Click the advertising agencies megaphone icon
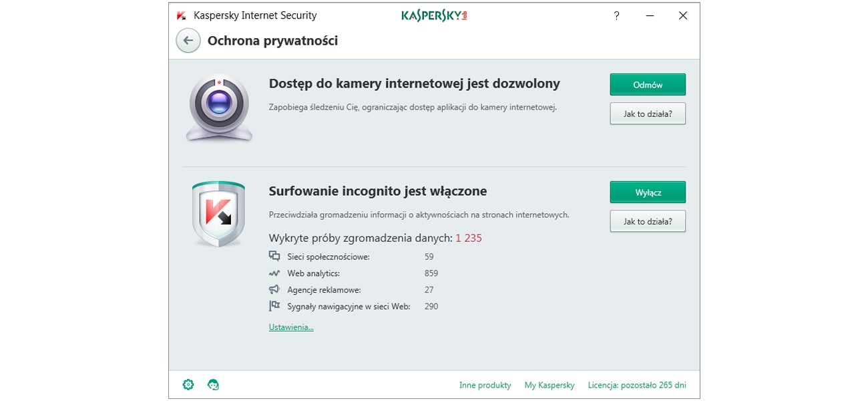 pos(274,289)
